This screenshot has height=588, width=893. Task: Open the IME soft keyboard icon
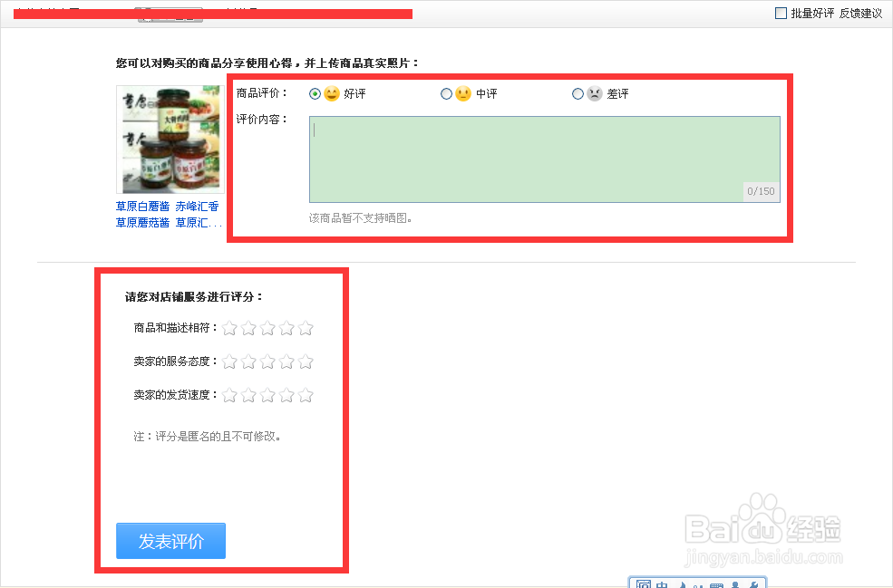tap(717, 585)
